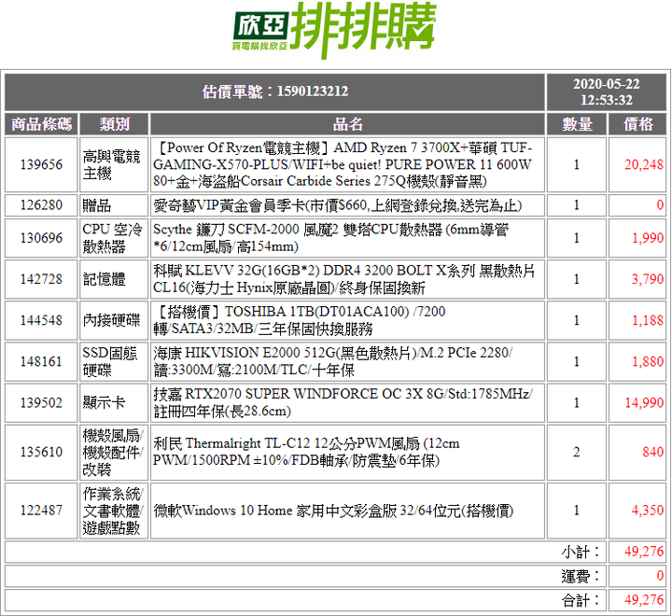Viewport: 672px width, 616px height.
Task: Select barcode 130696
Action: pos(41,238)
